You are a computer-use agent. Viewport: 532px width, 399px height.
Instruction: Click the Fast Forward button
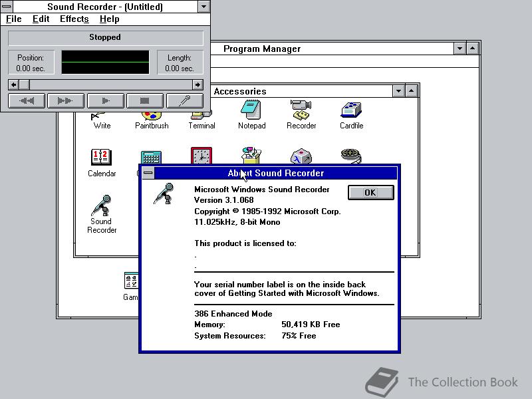click(x=66, y=101)
